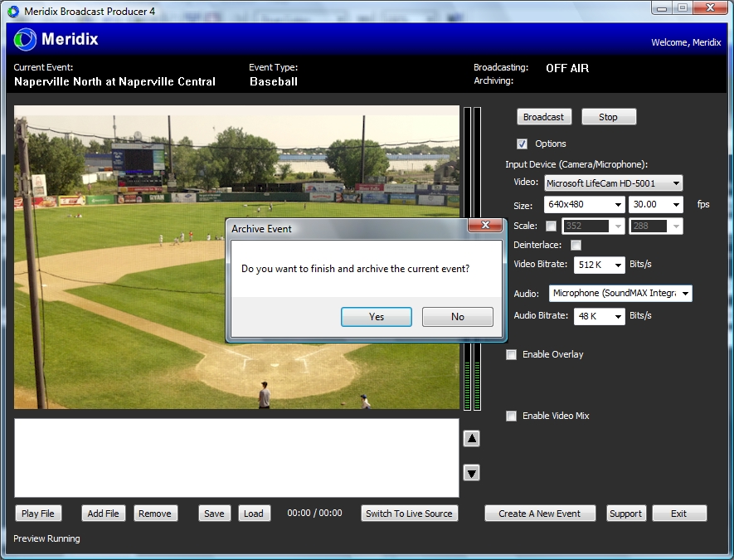The width and height of the screenshot is (734, 560).
Task: Click the Create A New Event button
Action: (540, 513)
